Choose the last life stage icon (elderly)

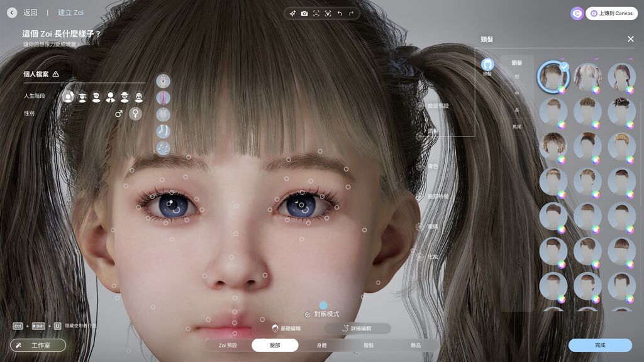pyautogui.click(x=139, y=97)
